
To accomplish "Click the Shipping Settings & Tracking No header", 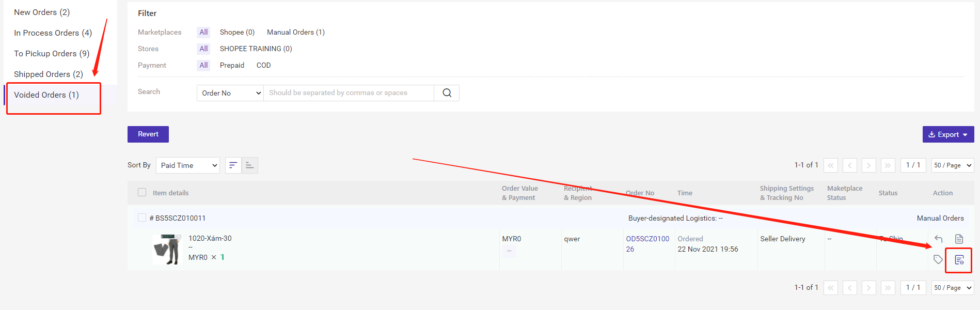I will (787, 193).
